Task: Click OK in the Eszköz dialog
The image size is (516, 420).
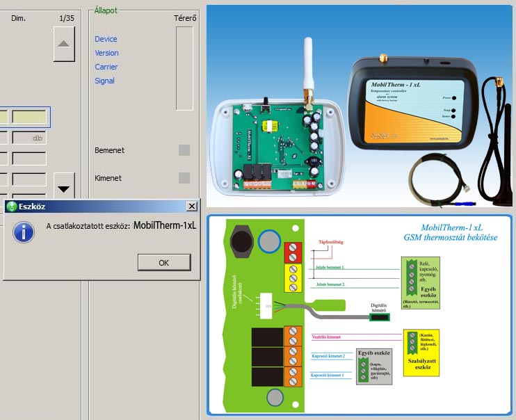Action: click(164, 263)
